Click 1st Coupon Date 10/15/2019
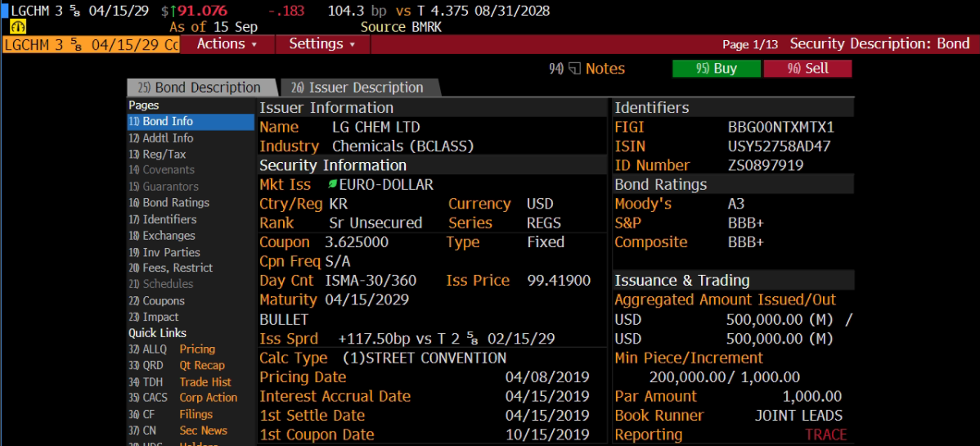 pos(547,434)
